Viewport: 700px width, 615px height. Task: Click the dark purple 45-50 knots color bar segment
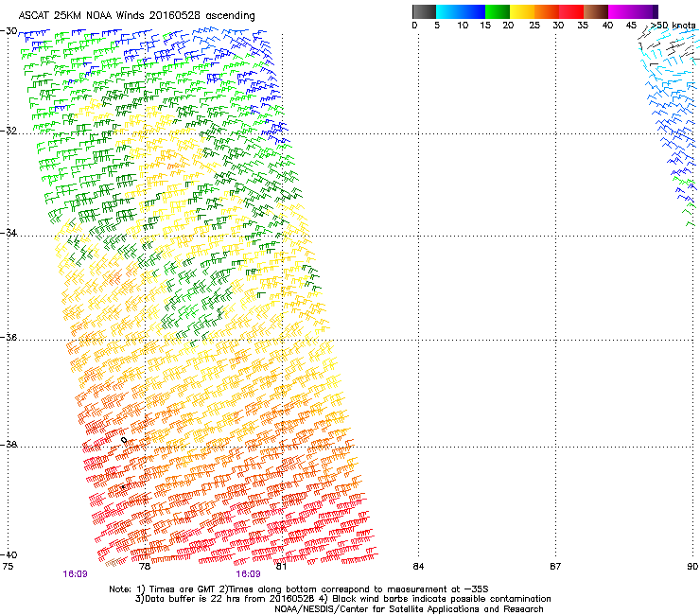645,11
